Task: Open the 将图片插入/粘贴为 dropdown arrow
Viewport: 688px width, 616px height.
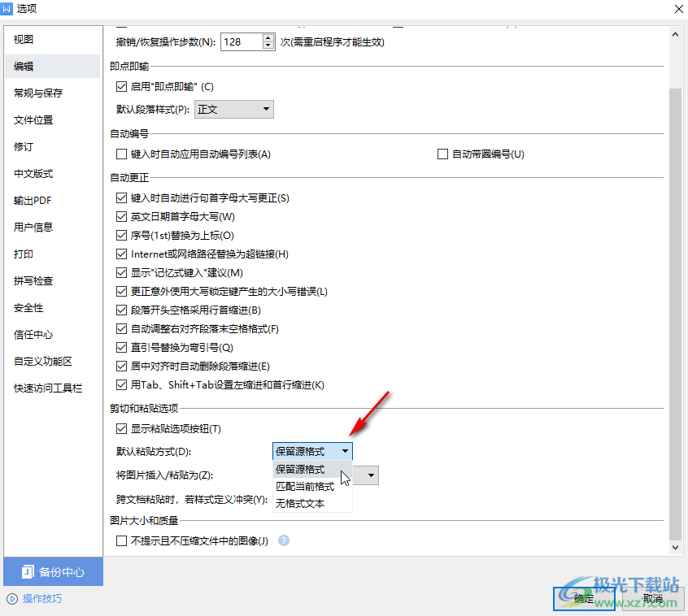Action: 371,475
